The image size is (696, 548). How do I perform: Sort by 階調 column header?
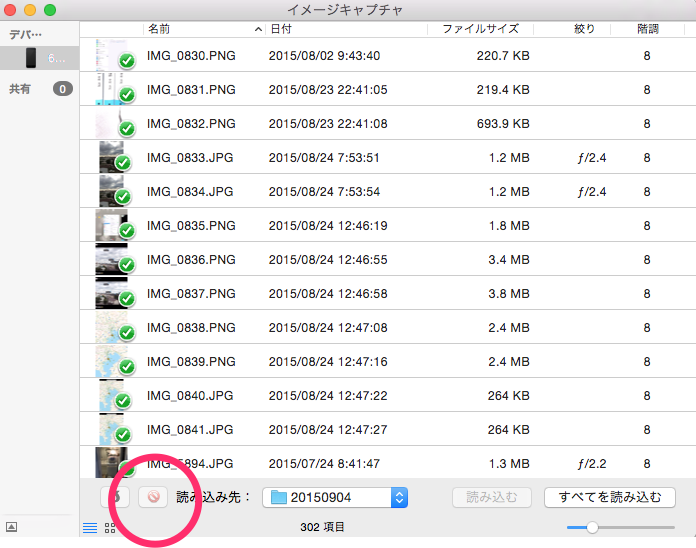[648, 29]
